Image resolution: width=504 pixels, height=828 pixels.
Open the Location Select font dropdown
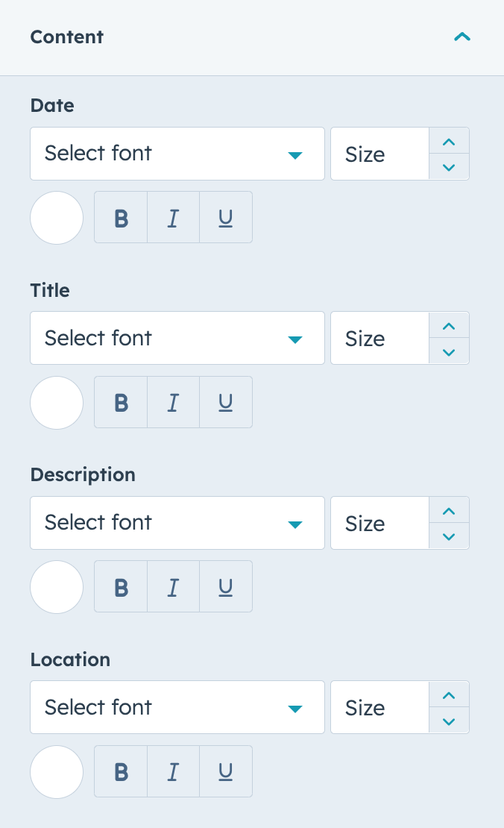(x=177, y=707)
